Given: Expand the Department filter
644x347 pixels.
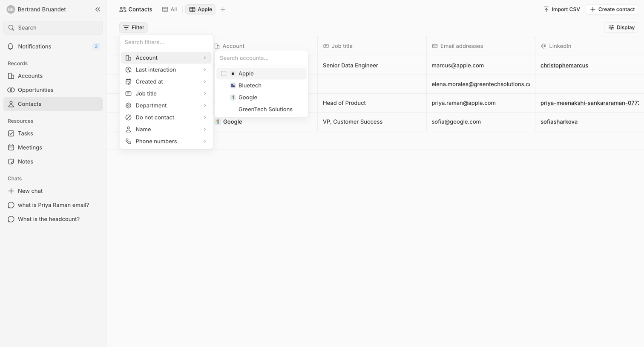Looking at the screenshot, I should coord(166,105).
